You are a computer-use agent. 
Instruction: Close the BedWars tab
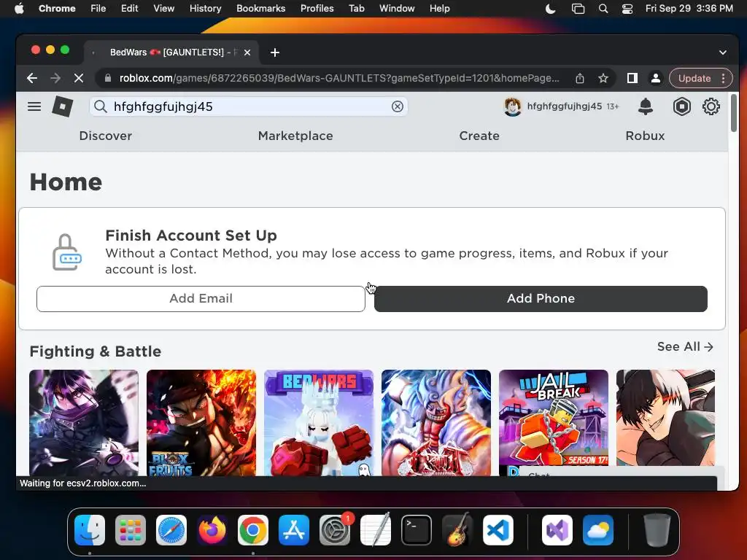coord(247,52)
